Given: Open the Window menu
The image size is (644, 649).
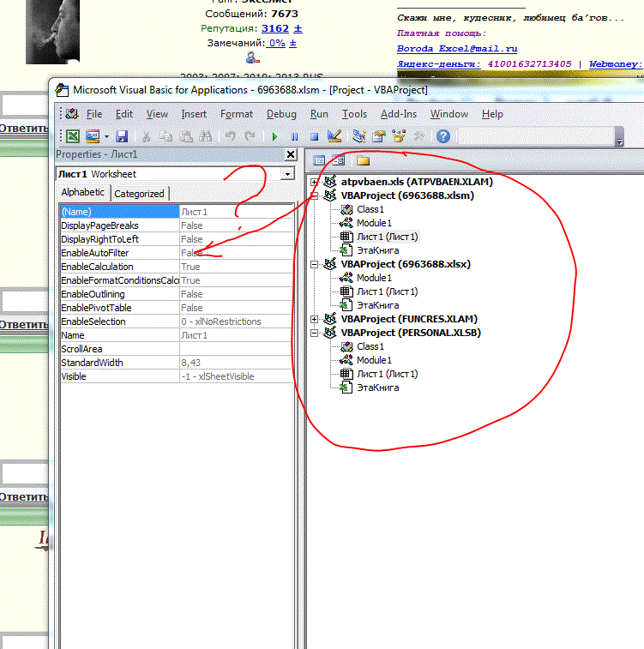Looking at the screenshot, I should point(449,114).
